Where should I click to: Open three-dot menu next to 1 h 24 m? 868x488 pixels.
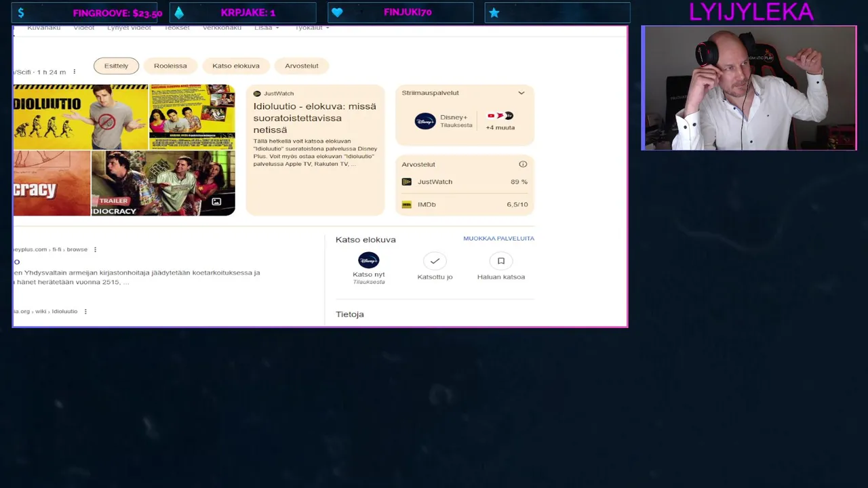[75, 72]
